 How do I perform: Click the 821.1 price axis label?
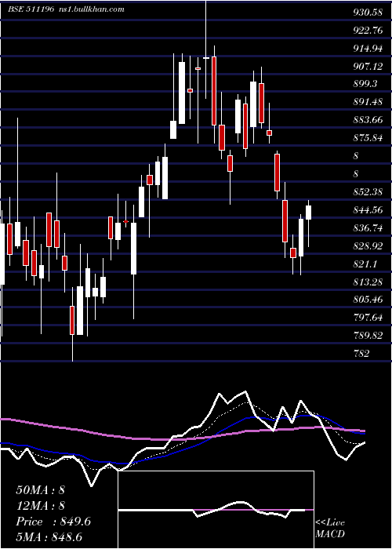point(365,264)
